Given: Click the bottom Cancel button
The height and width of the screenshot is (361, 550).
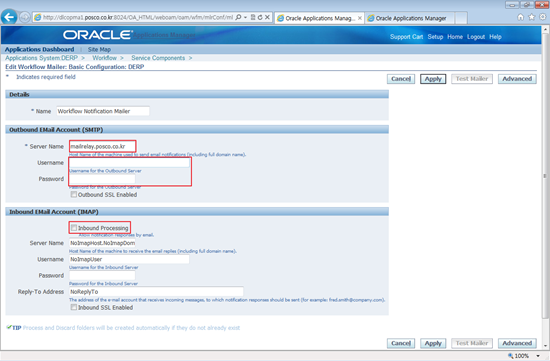Looking at the screenshot, I should click(x=401, y=343).
